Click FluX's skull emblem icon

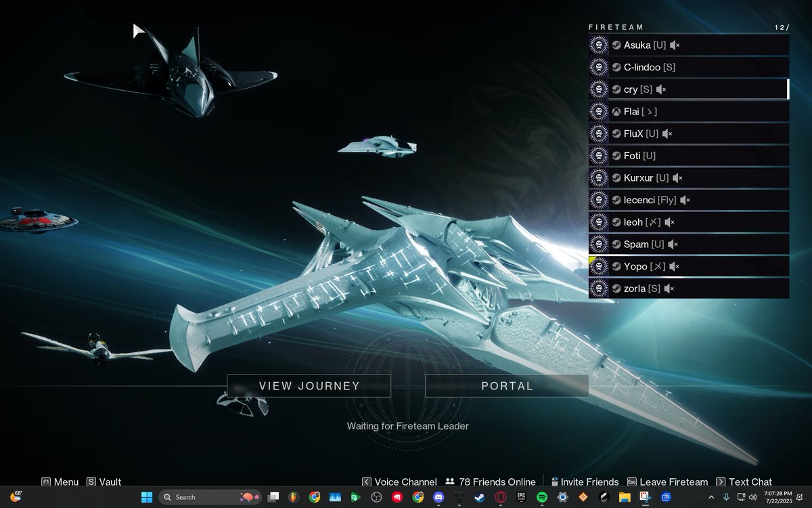(597, 133)
